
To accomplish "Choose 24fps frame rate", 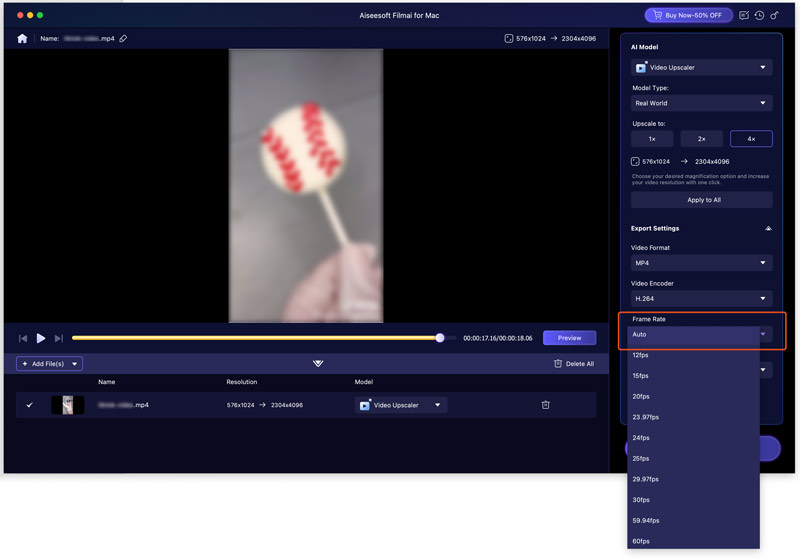I will coord(693,438).
